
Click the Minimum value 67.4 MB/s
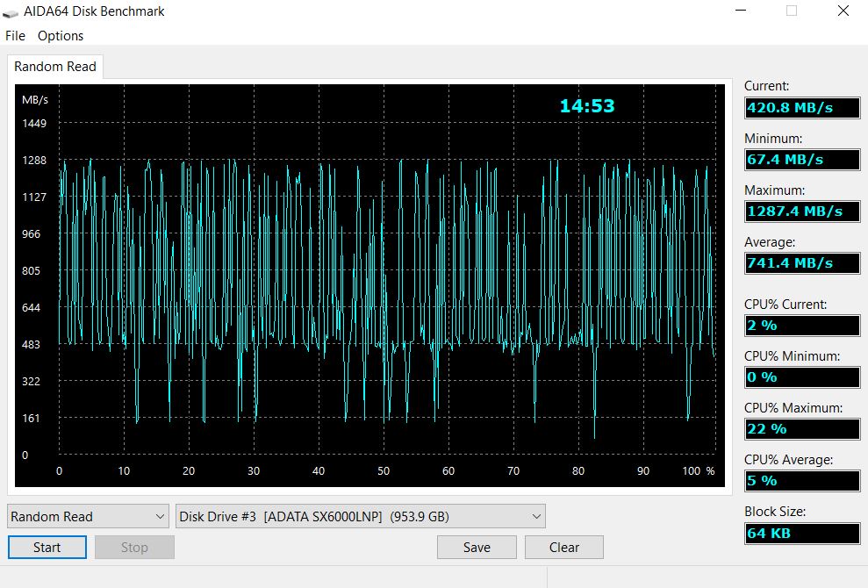point(802,160)
